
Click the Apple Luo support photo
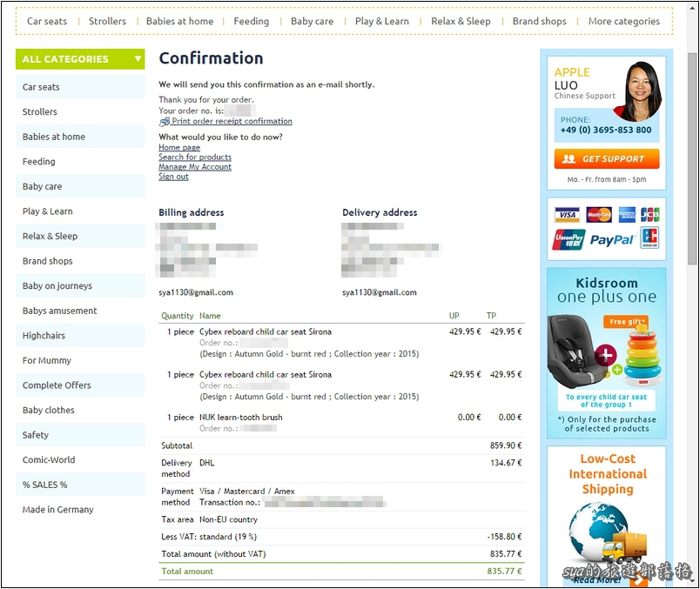638,91
